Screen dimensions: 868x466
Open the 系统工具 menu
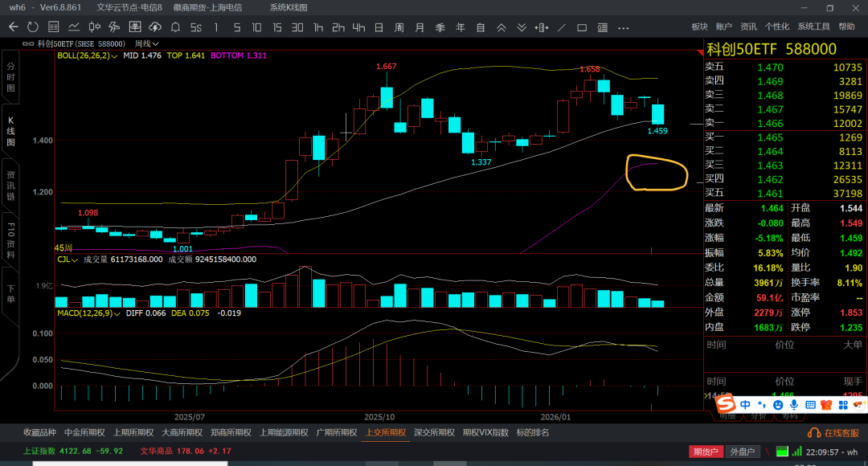[x=813, y=27]
